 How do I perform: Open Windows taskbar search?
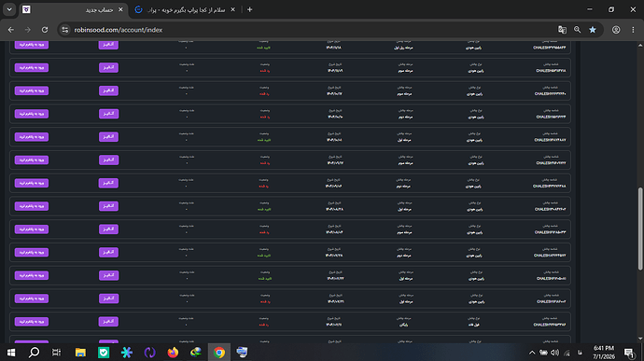coord(35,353)
